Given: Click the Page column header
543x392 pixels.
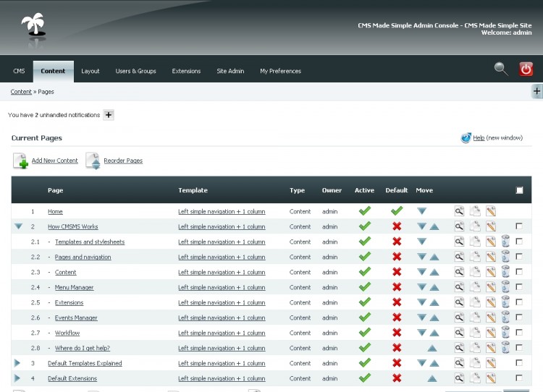Looking at the screenshot, I should pyautogui.click(x=56, y=190).
